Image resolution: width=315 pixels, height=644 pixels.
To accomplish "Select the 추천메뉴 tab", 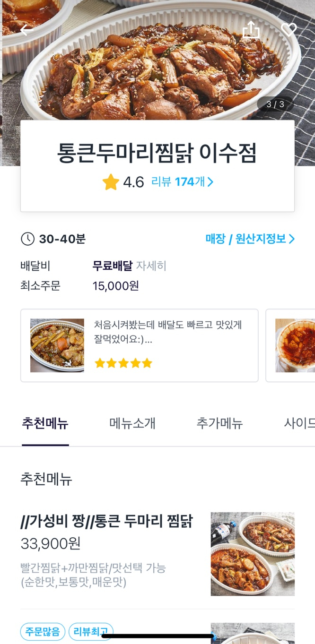I will click(45, 423).
